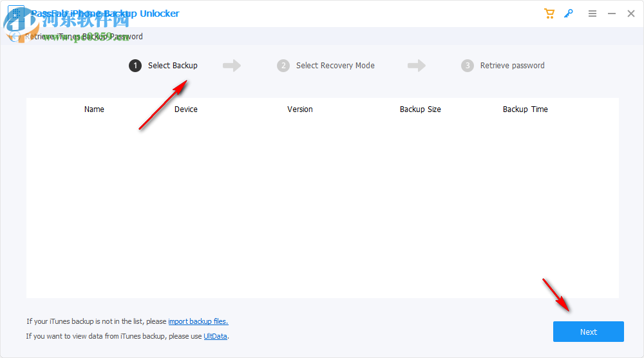This screenshot has width=644, height=358.
Task: Click the Next button
Action: tap(588, 332)
